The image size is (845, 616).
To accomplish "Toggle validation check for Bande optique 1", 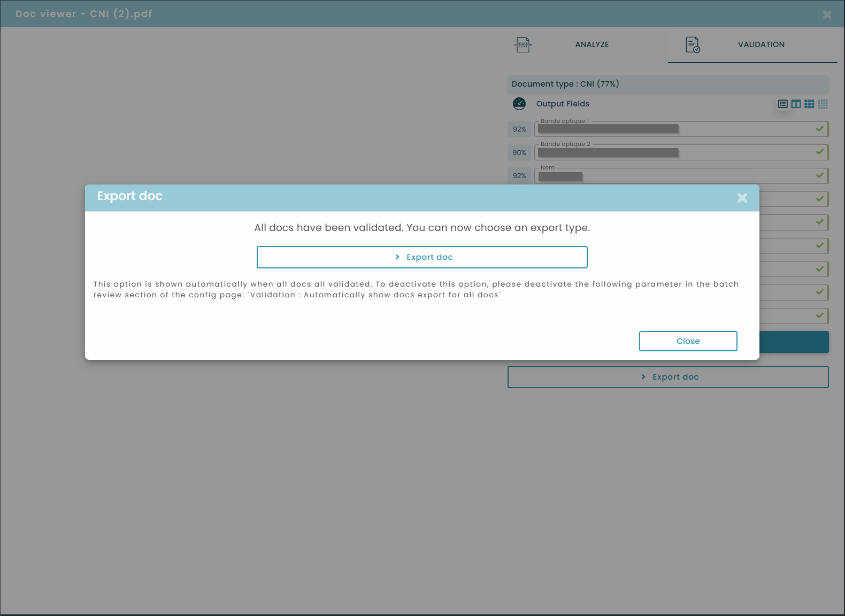I will pyautogui.click(x=819, y=129).
